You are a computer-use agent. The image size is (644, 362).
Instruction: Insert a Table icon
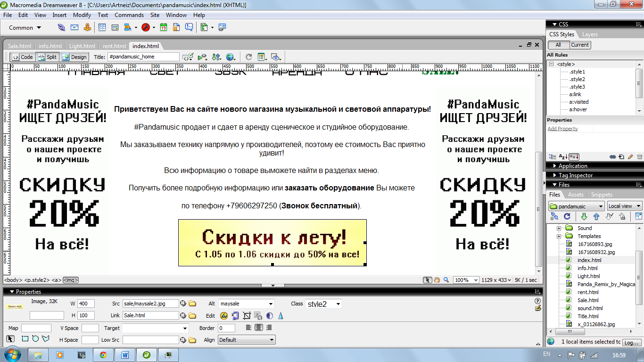click(101, 27)
